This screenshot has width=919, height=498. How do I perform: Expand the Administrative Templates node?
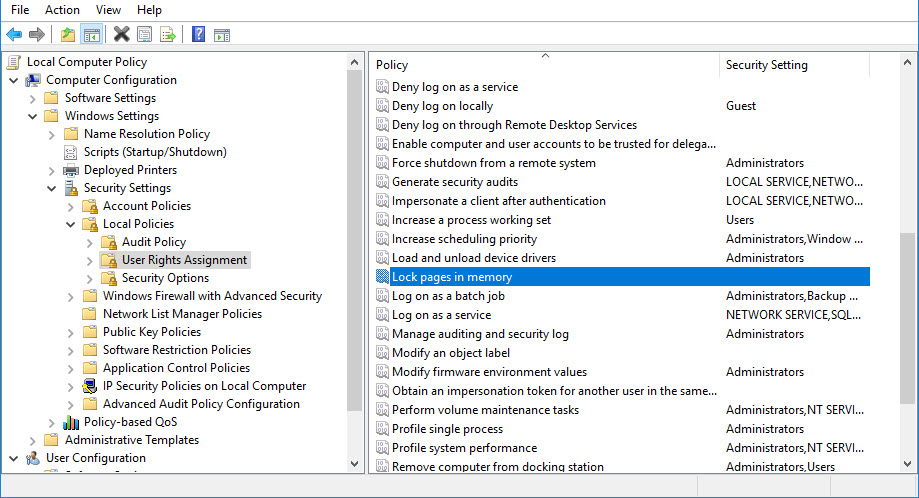pos(32,441)
